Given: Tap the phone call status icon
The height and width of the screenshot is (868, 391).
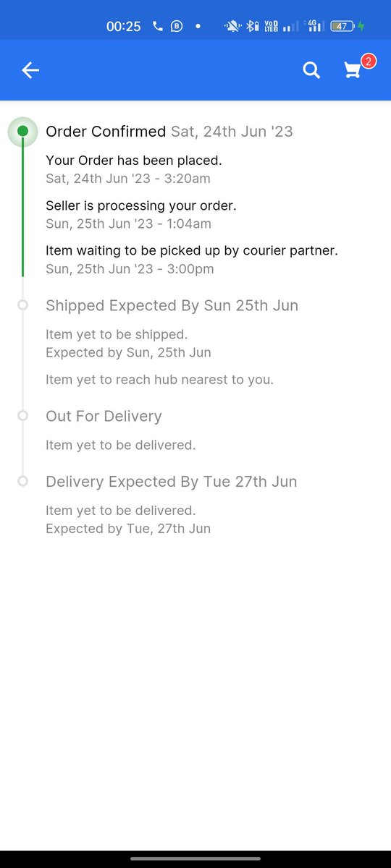Looking at the screenshot, I should 158,26.
